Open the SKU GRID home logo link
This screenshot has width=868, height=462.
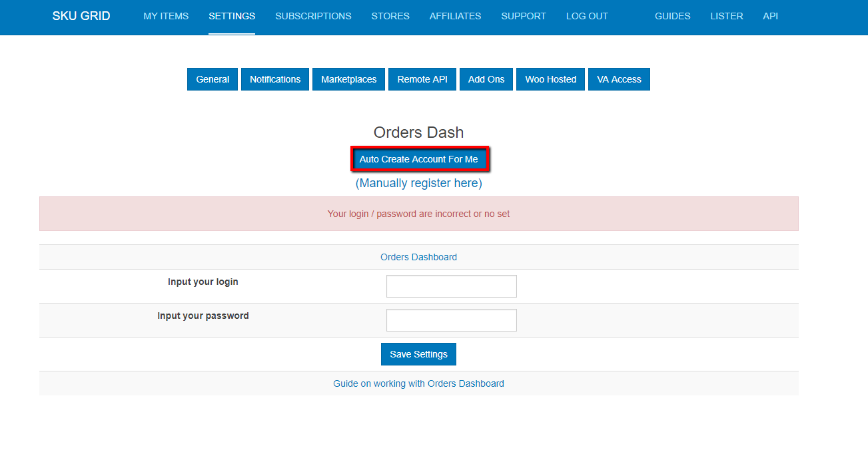[81, 16]
